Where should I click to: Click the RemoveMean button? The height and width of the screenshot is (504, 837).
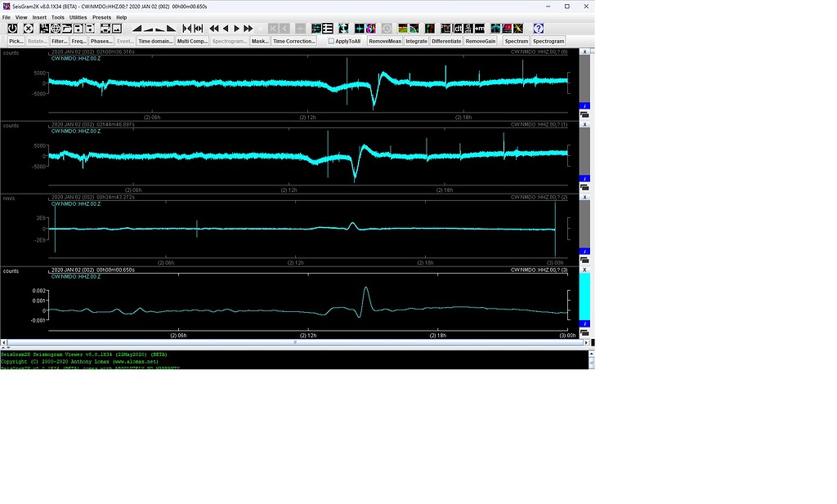pyautogui.click(x=384, y=41)
